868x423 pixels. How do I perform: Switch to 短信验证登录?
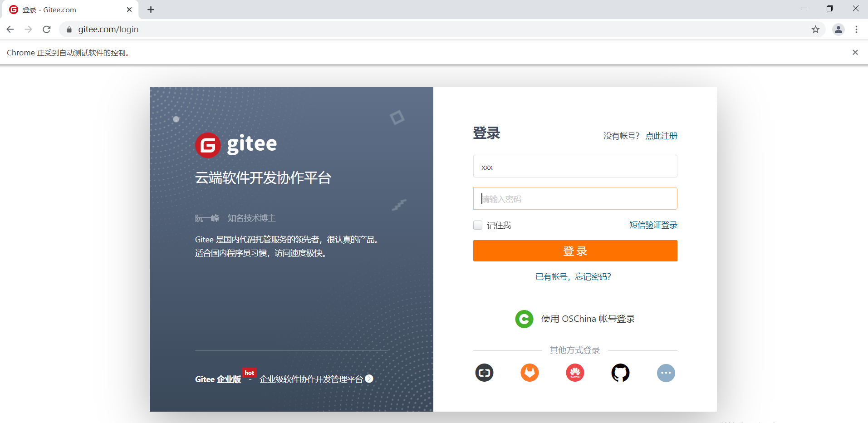coord(653,225)
